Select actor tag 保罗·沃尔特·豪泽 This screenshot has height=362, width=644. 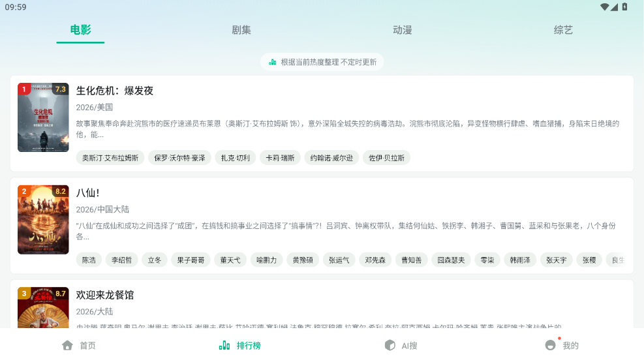179,158
